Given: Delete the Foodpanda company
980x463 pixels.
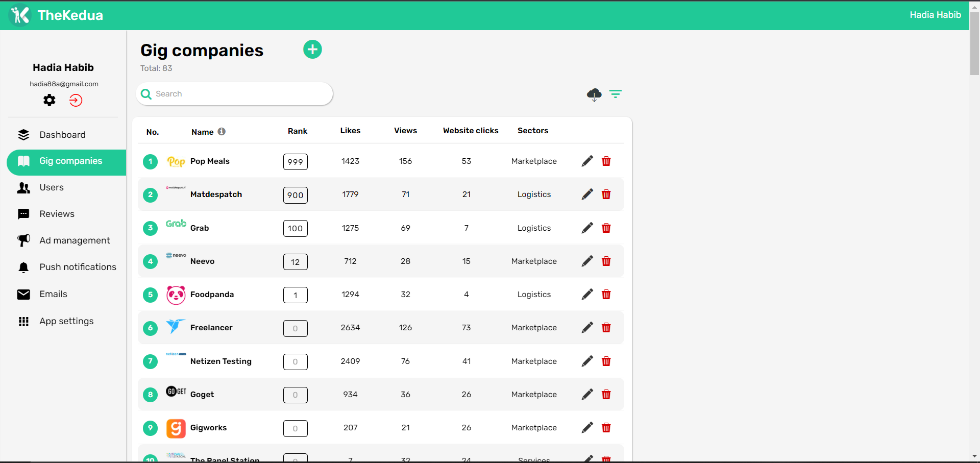Looking at the screenshot, I should [x=606, y=294].
